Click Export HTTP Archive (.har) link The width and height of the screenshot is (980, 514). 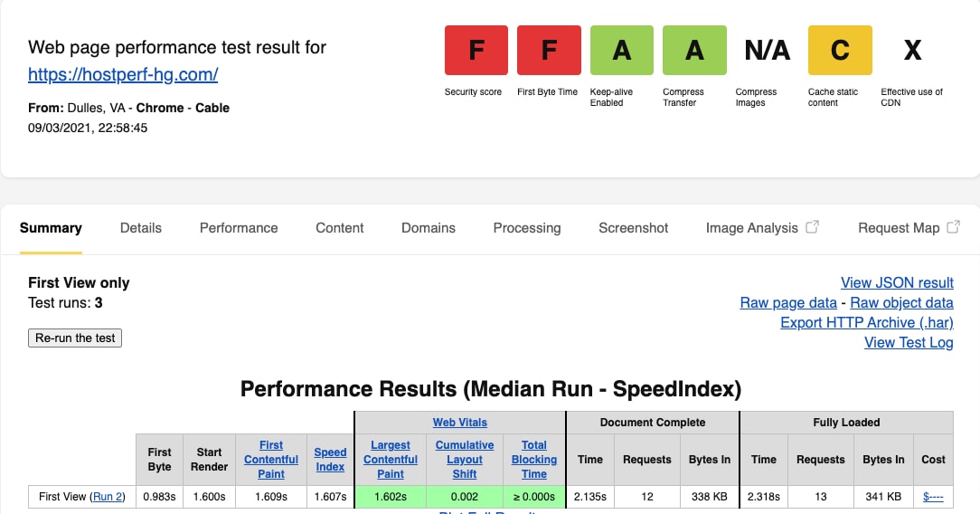[867, 323]
